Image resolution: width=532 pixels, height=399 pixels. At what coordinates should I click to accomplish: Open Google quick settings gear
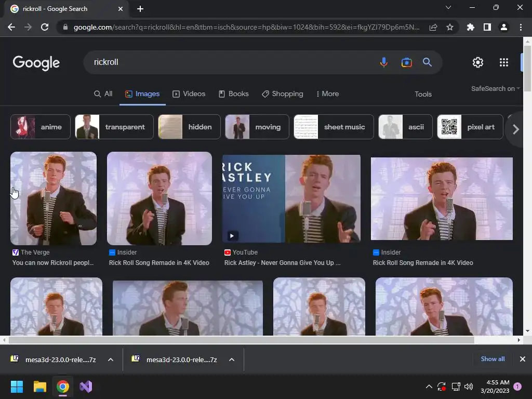(x=478, y=62)
